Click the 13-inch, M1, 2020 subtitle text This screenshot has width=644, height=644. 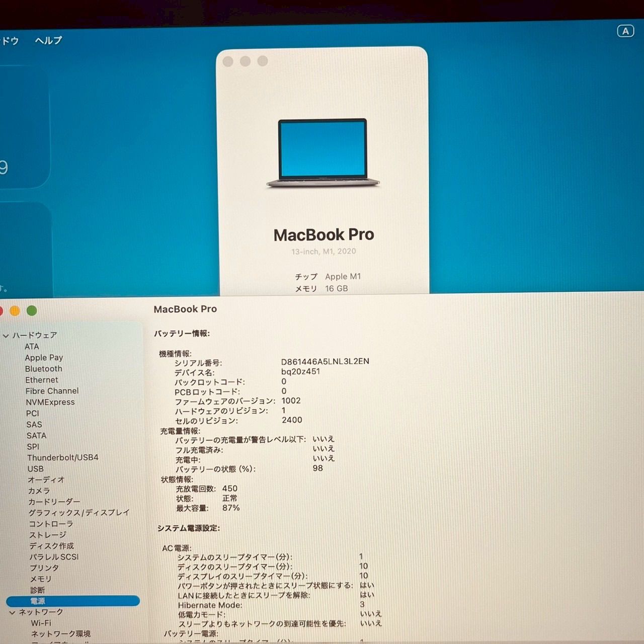324,251
